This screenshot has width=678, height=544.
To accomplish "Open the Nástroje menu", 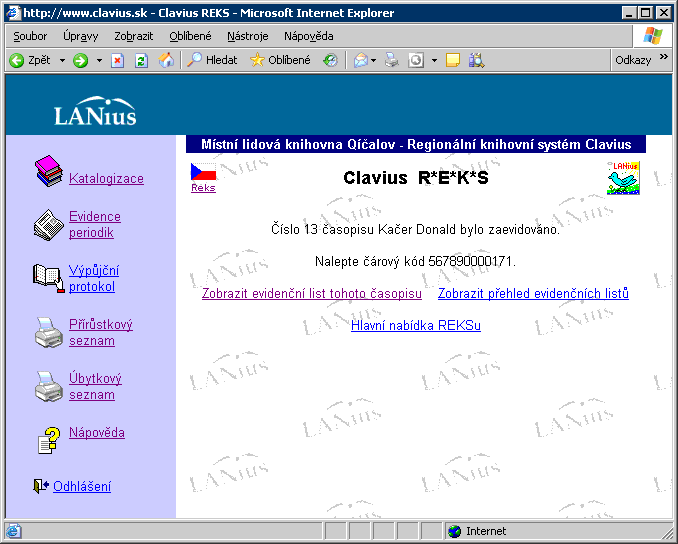I will (248, 36).
